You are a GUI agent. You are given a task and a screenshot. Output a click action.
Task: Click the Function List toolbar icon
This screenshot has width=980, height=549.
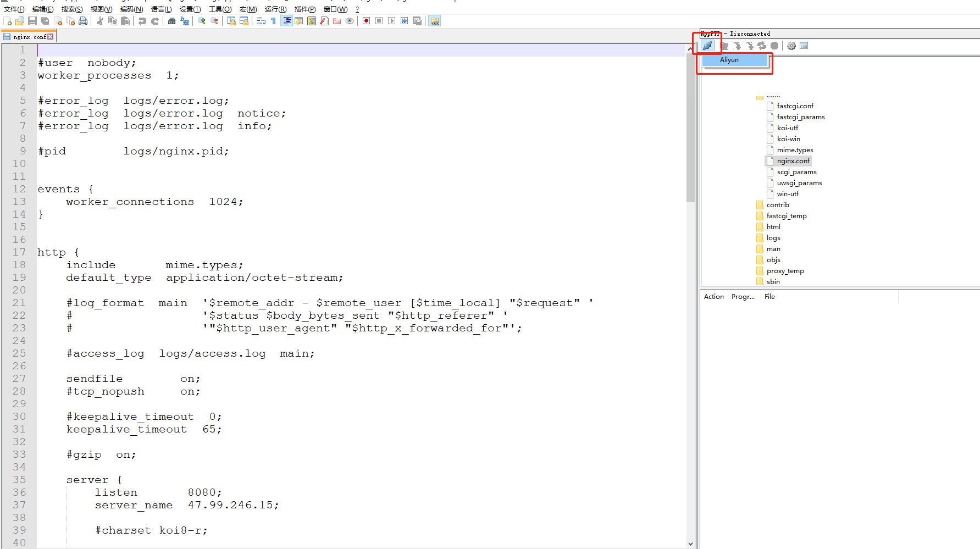324,21
